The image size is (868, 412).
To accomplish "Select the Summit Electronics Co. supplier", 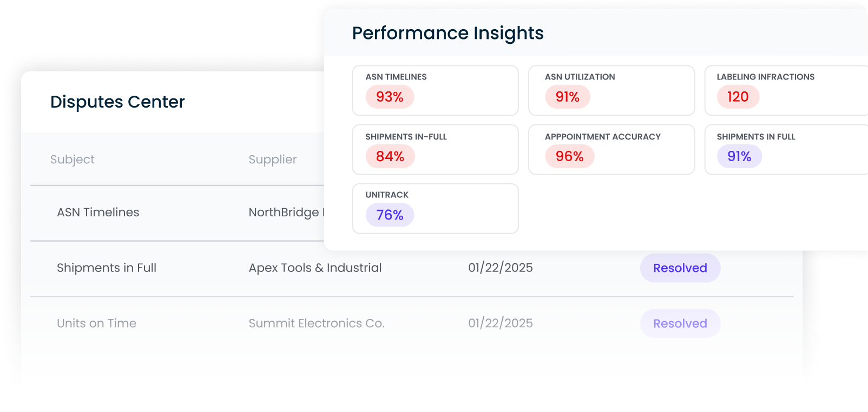I will (x=317, y=323).
